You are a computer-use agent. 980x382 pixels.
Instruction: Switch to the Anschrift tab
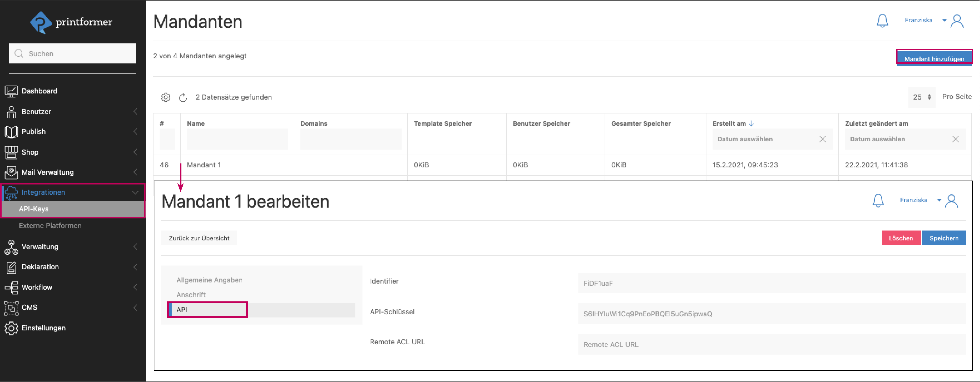pyautogui.click(x=191, y=295)
